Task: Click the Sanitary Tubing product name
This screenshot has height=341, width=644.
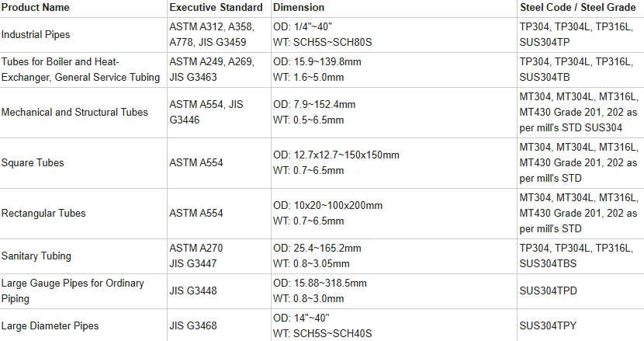Action: pyautogui.click(x=36, y=256)
